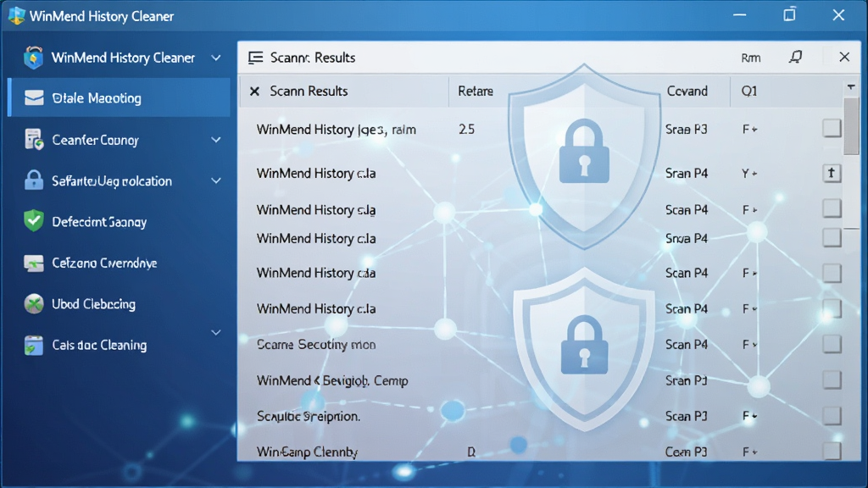
Task: Tick checkbox in sixth WinMend History row
Action: coord(832,308)
